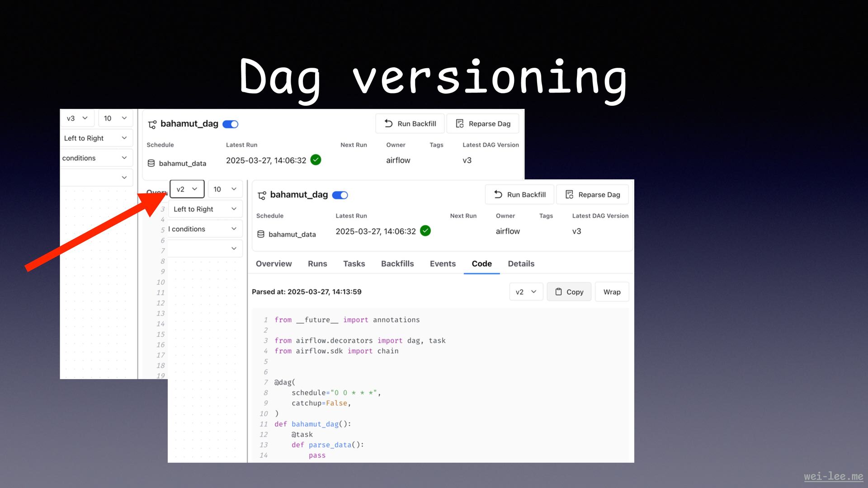Click green success checkmark in back panel
868x488 pixels.
(316, 160)
